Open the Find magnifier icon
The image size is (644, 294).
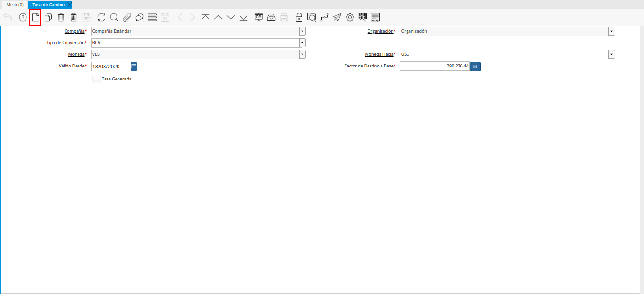[114, 18]
